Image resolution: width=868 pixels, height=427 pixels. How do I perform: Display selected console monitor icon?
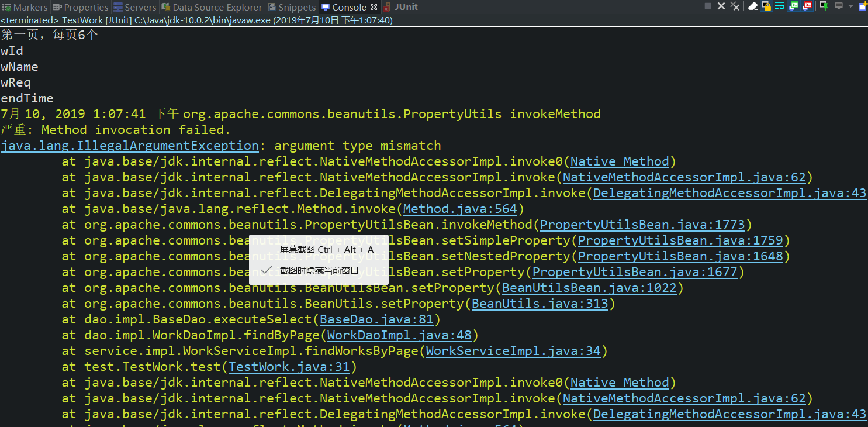pos(839,6)
